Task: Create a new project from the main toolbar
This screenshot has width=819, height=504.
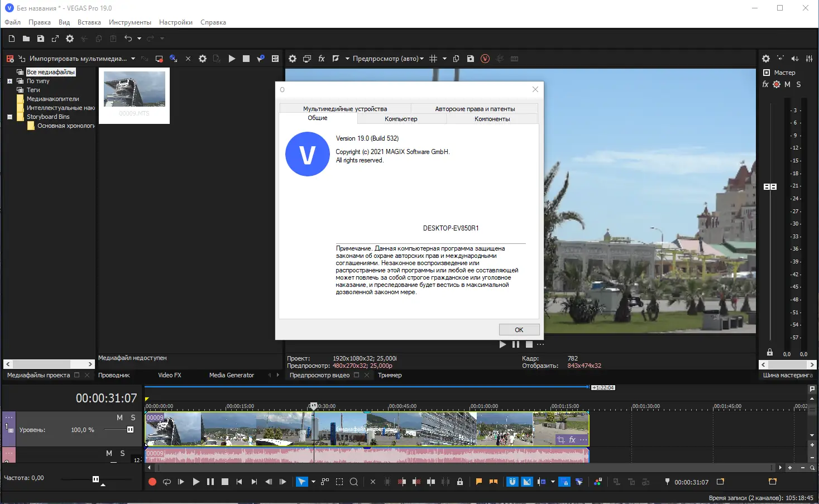Action: point(12,39)
